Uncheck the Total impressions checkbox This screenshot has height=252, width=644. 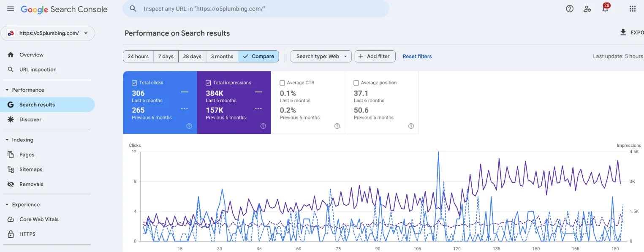pyautogui.click(x=208, y=83)
